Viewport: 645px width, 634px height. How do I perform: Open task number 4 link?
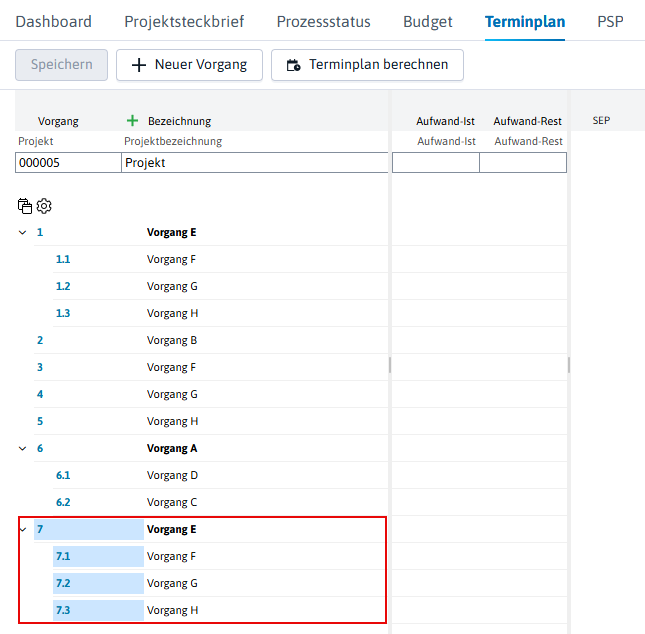pyautogui.click(x=40, y=394)
